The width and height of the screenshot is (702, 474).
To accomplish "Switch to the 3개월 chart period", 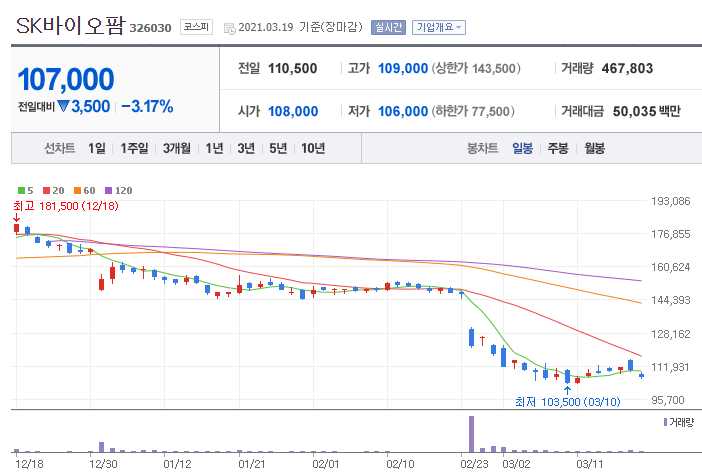I will click(x=176, y=148).
